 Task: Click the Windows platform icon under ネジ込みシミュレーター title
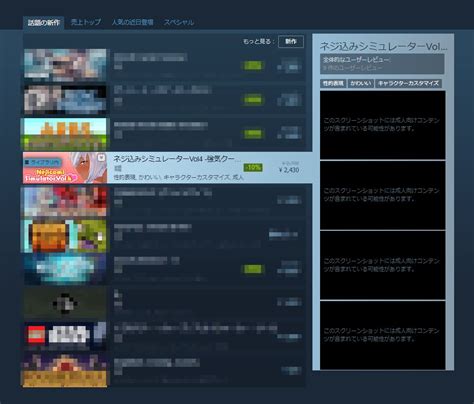point(118,168)
